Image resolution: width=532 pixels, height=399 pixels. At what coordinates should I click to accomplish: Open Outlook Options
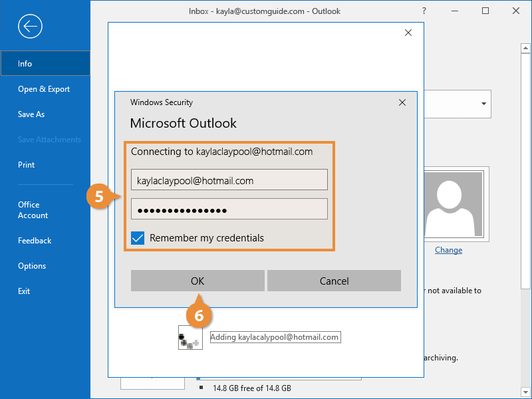pos(32,266)
